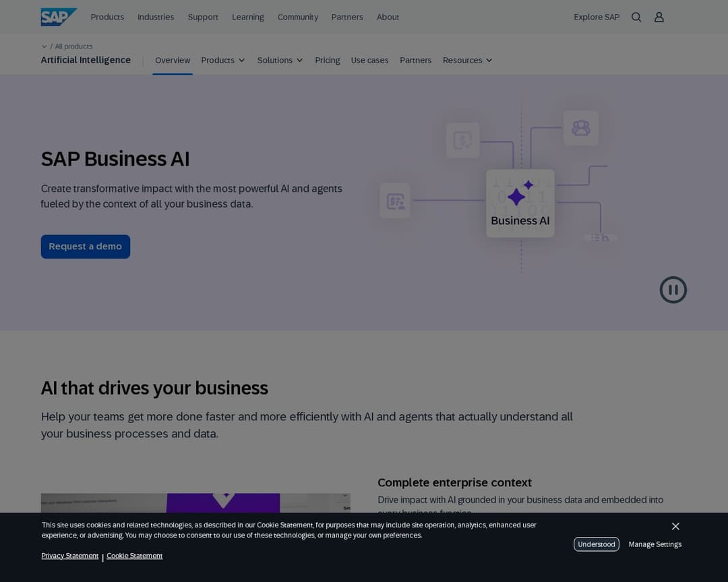The width and height of the screenshot is (728, 582).
Task: Expand the breadcrumb chevron before All products
Action: click(44, 46)
